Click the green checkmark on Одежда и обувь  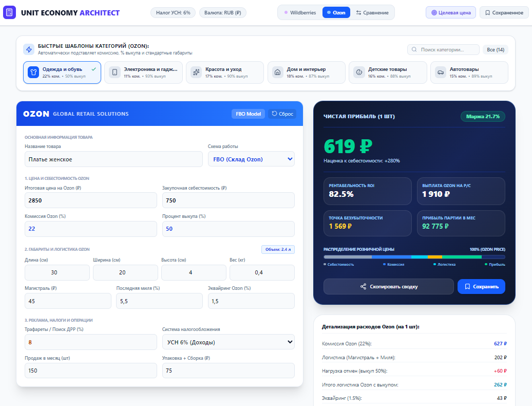click(93, 69)
